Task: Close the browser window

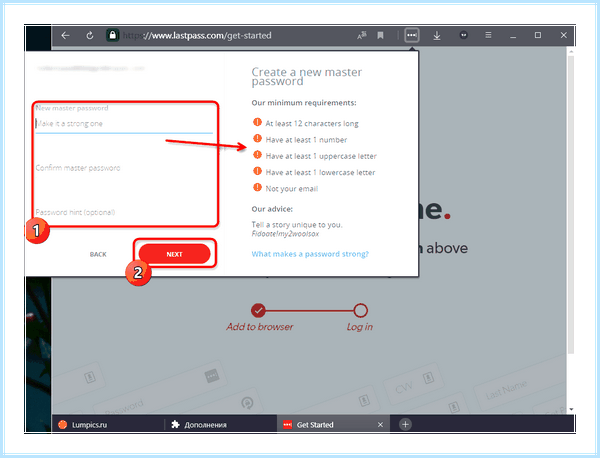Action: click(563, 35)
